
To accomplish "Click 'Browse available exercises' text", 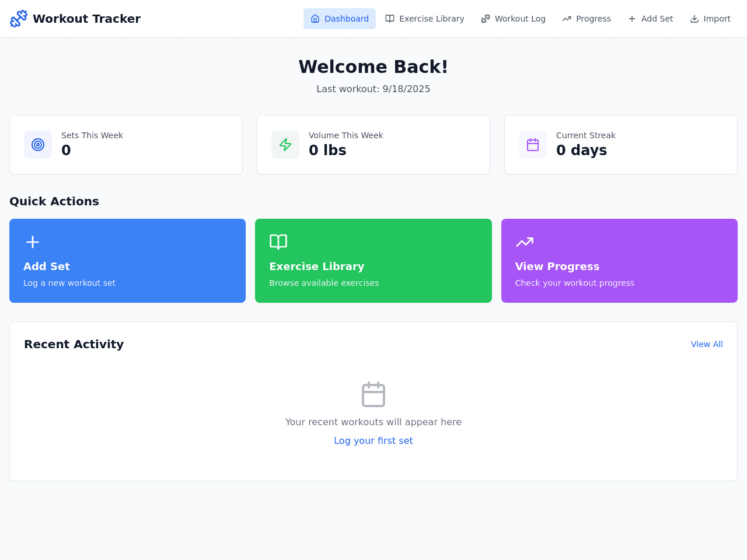I will (x=324, y=283).
